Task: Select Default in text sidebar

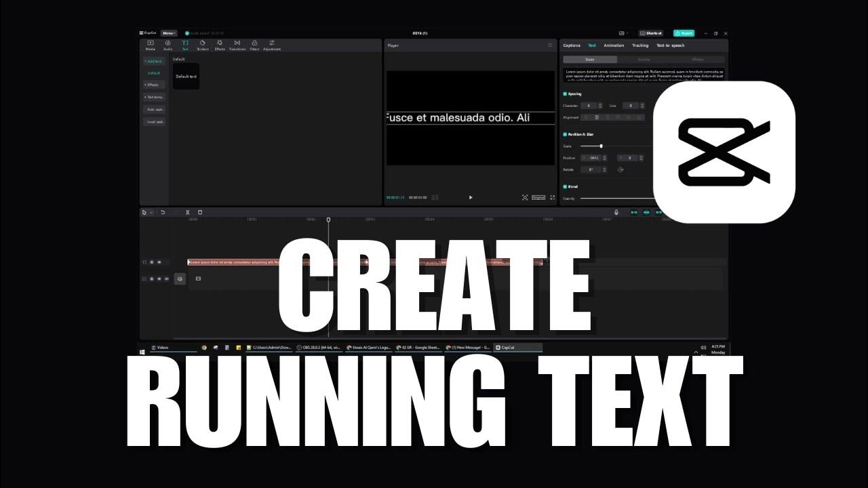Action: 154,73
